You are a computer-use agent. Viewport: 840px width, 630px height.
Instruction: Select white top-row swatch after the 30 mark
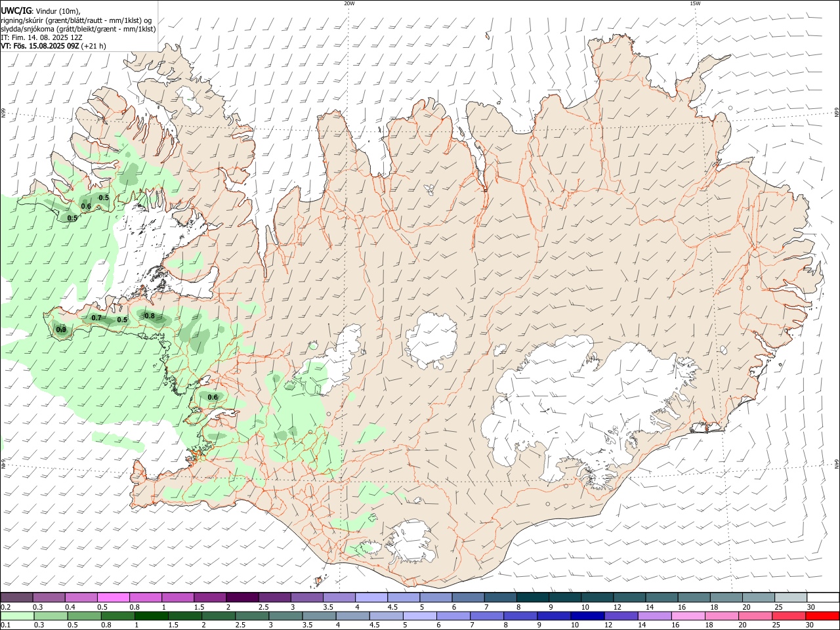[x=823, y=597]
